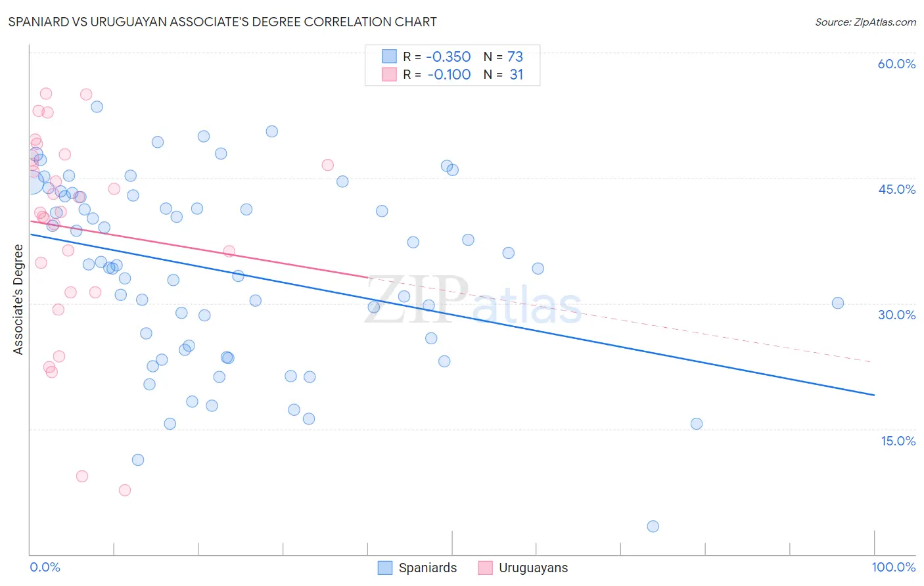Click the Associate's Degree axis label

point(18,299)
